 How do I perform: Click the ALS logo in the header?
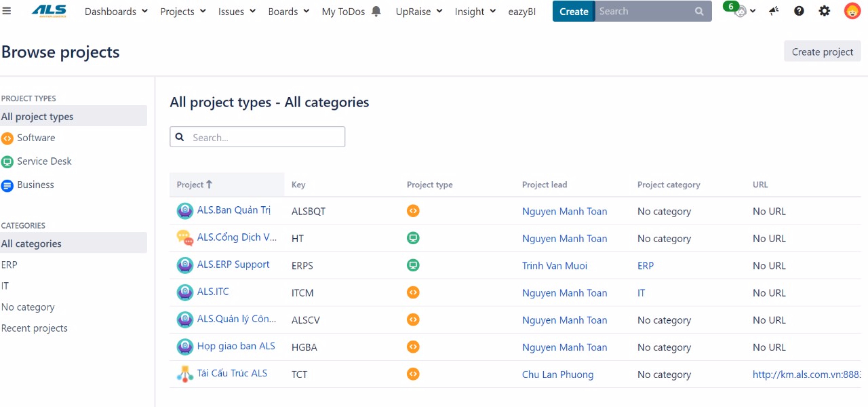[x=49, y=11]
